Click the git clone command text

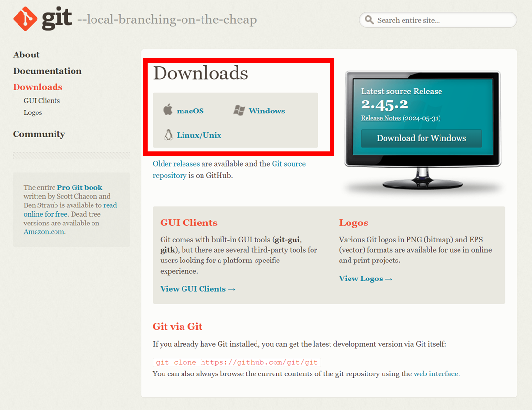[x=237, y=362]
